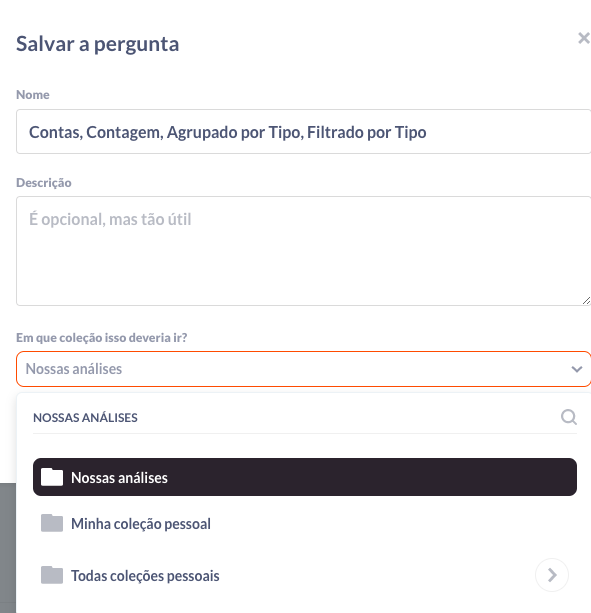Collapse the collection dropdown using its chevron arrow
This screenshot has width=591, height=613.
point(577,369)
